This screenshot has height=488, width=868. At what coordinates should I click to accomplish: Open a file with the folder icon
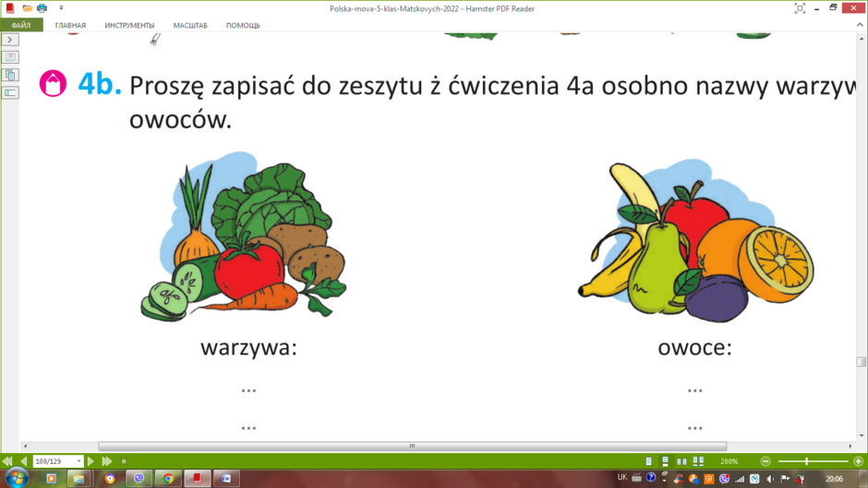(x=27, y=8)
